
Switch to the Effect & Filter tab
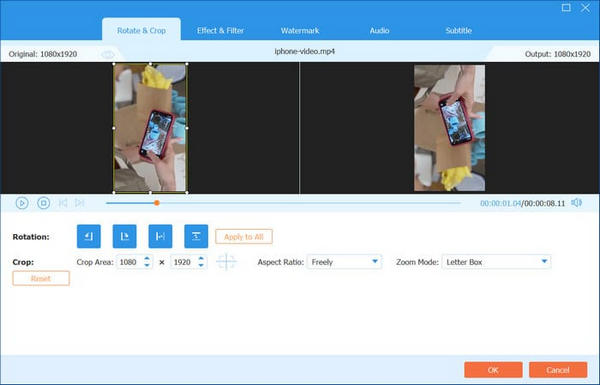coord(220,31)
